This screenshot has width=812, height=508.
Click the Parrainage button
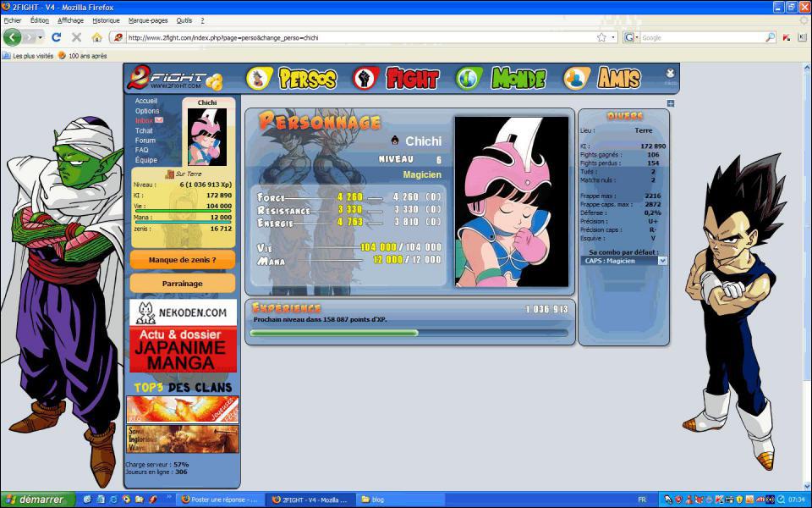183,284
